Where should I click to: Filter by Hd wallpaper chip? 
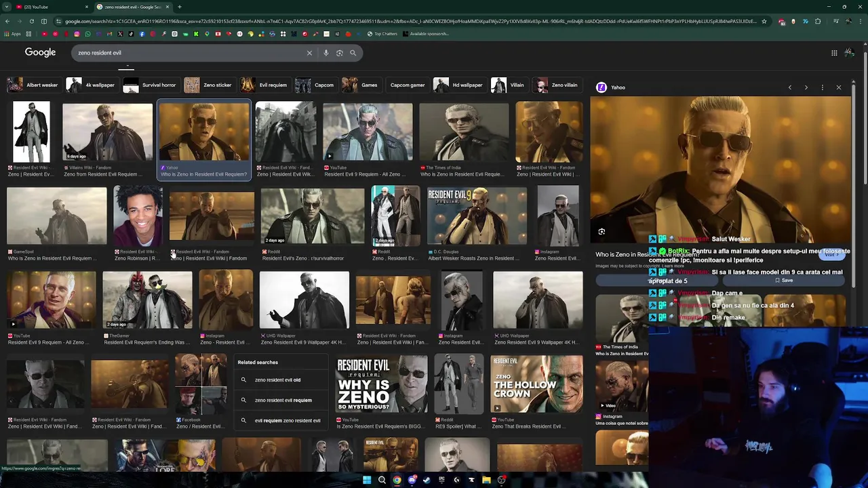(458, 85)
